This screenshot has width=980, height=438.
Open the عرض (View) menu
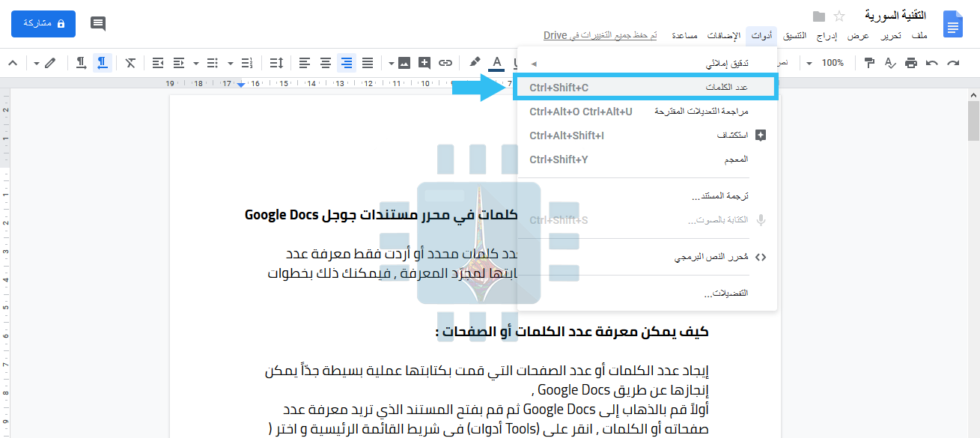(858, 36)
